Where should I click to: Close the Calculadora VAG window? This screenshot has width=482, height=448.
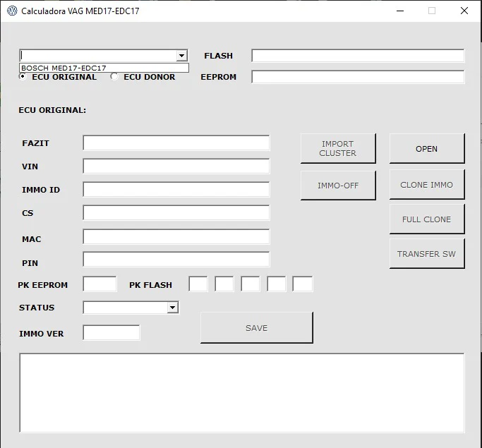464,11
